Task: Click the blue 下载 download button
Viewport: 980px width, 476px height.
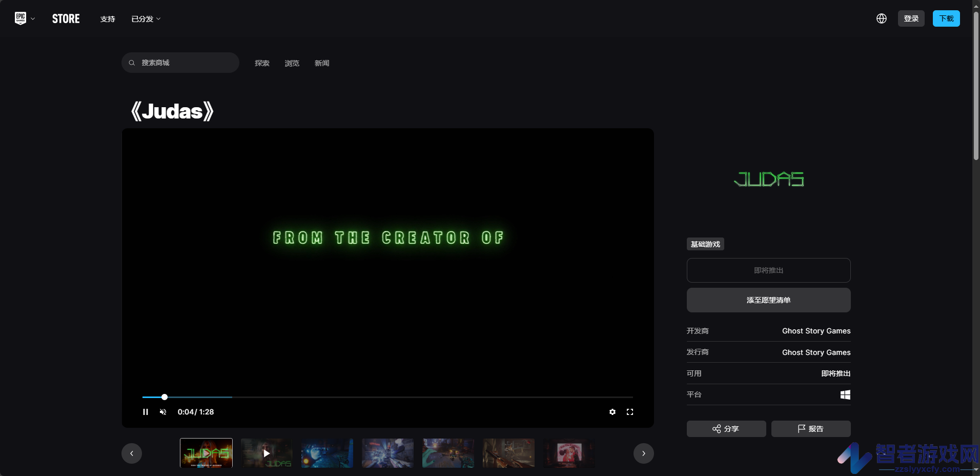Action: pos(946,18)
